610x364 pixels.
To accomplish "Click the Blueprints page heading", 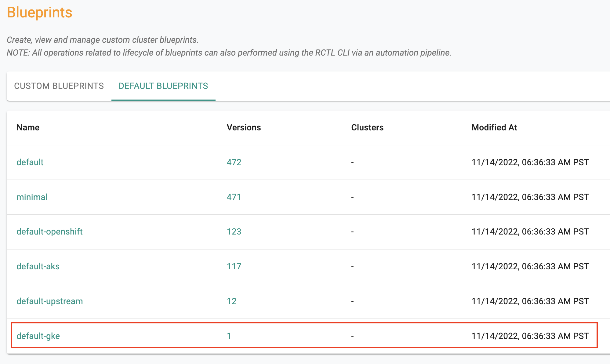I will coord(40,13).
